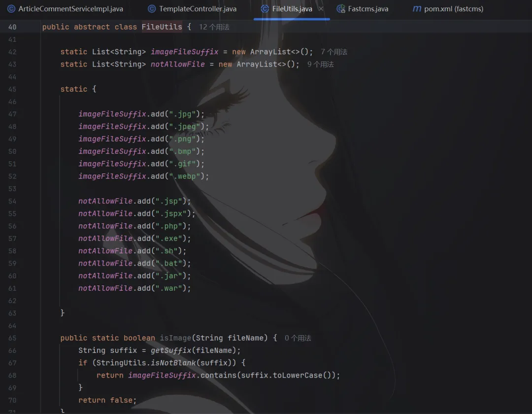Click the ".bmp" string literal
This screenshot has width=532, height=414.
tap(182, 151)
